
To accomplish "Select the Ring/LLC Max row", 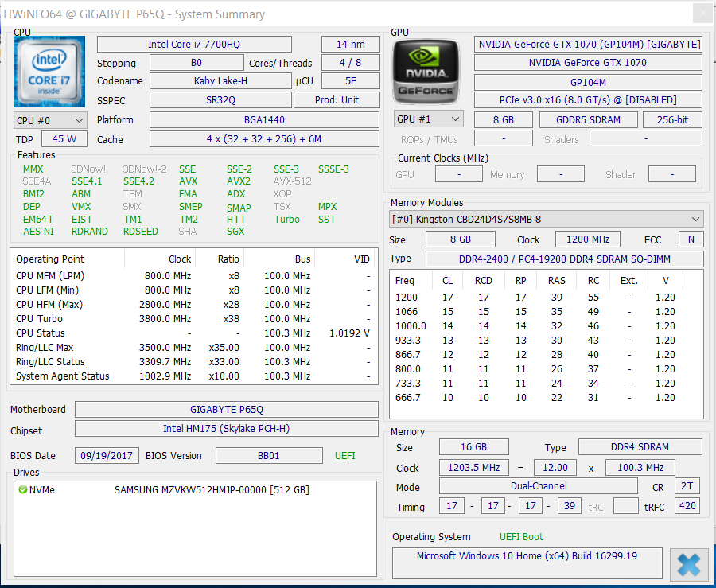I will (193, 348).
